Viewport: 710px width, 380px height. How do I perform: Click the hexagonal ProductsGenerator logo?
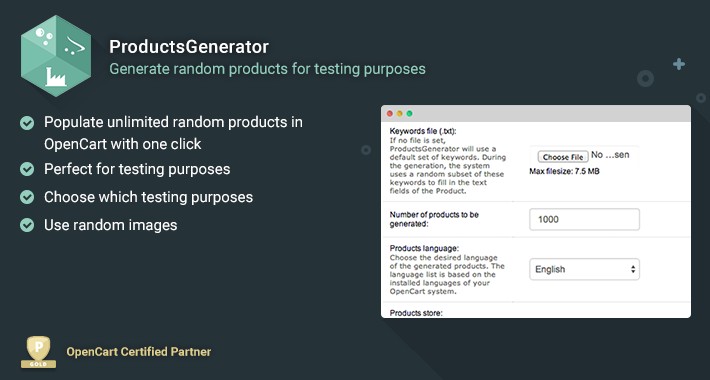pos(56,56)
